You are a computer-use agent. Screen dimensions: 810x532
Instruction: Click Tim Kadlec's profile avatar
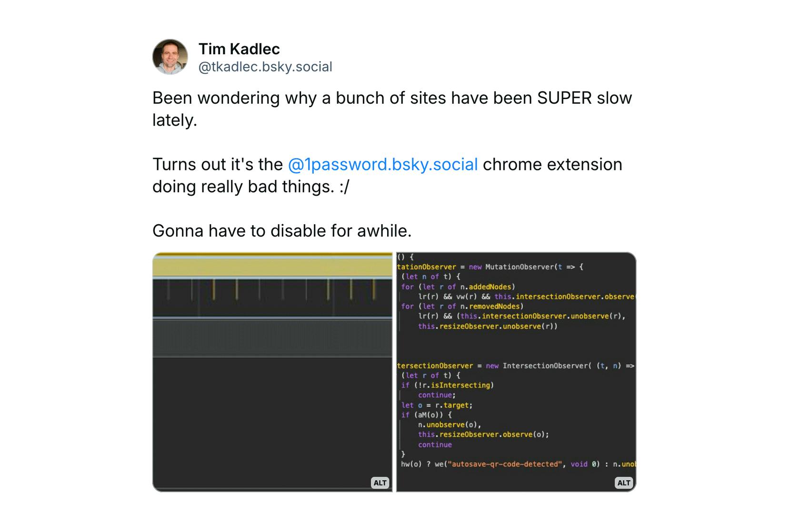point(170,57)
